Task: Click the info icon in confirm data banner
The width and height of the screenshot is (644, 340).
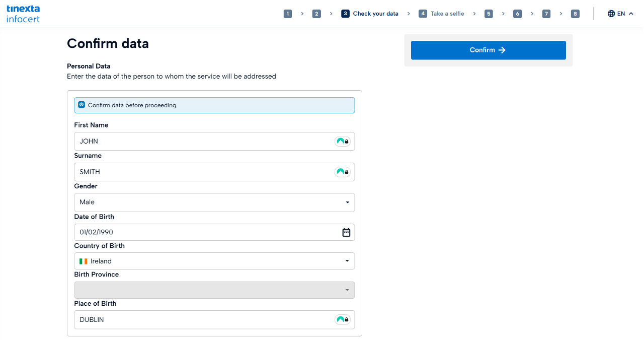Action: 82,105
